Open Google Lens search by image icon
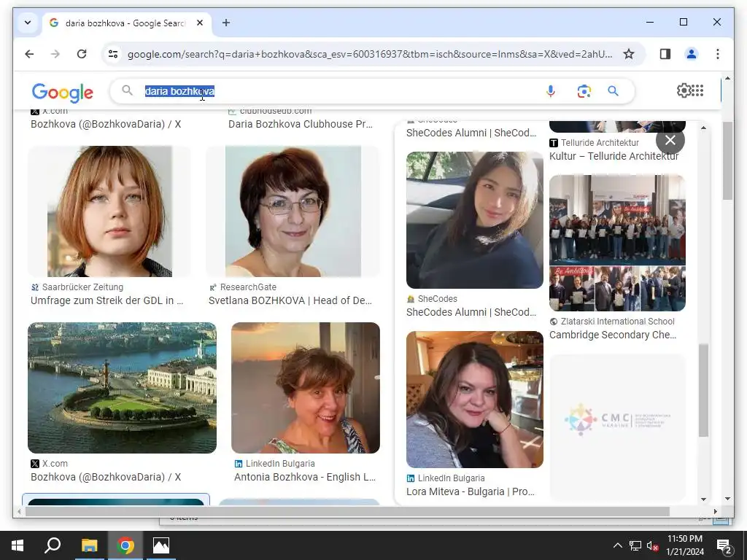This screenshot has height=560, width=747. point(584,90)
